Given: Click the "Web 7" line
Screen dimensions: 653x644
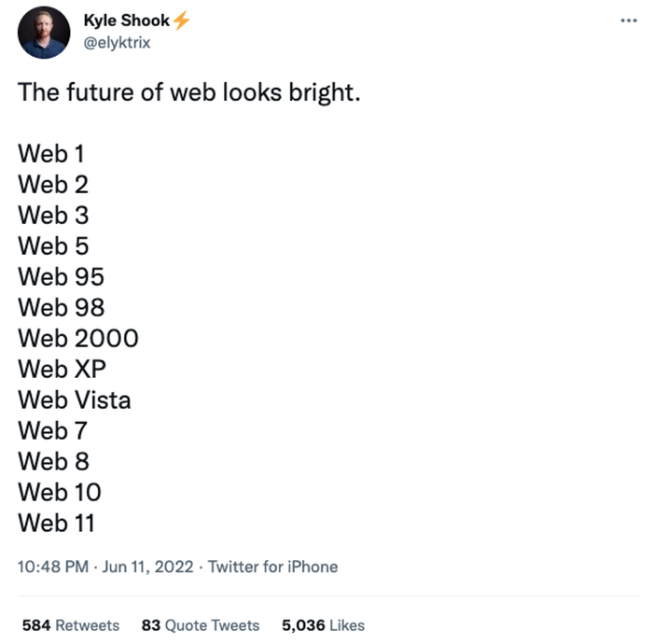Looking at the screenshot, I should [x=56, y=431].
